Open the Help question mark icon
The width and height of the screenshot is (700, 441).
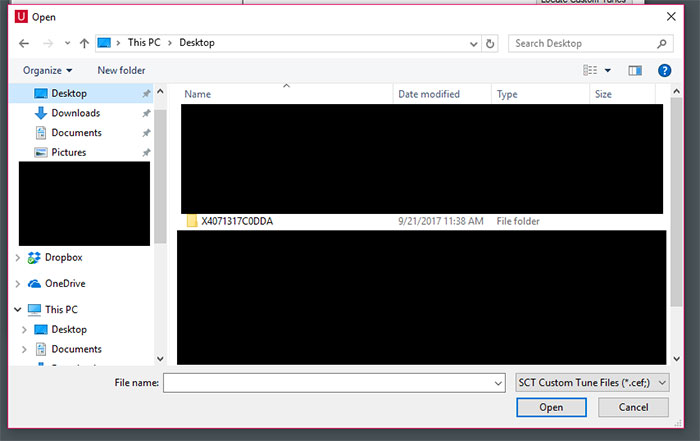(x=664, y=70)
